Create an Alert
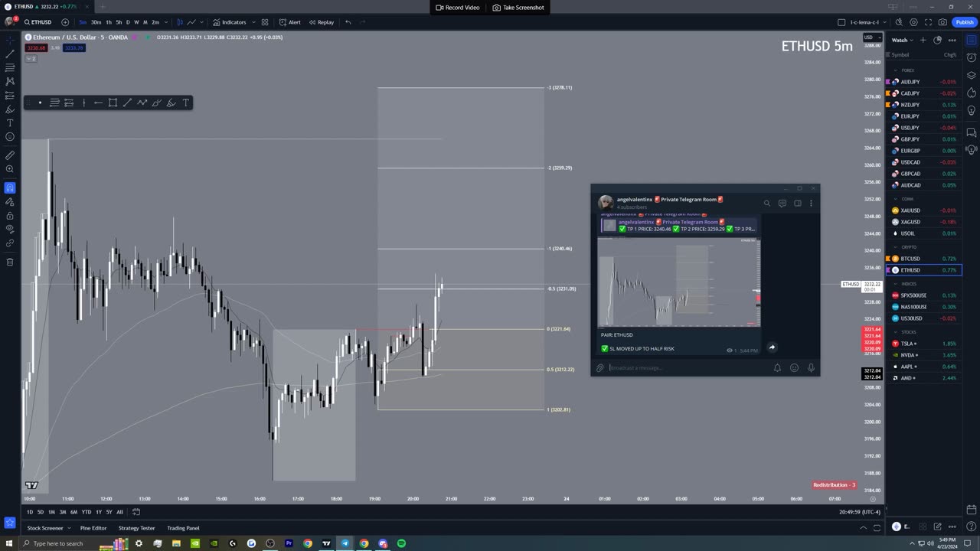 pyautogui.click(x=289, y=22)
